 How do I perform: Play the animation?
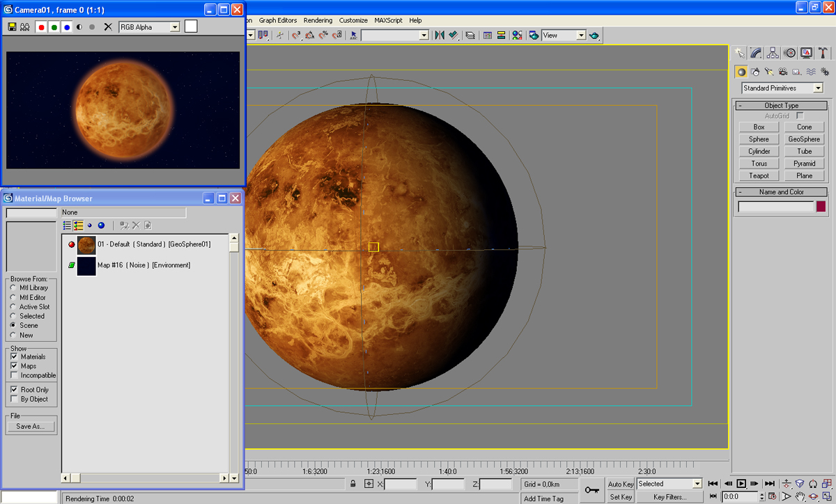[x=741, y=484]
